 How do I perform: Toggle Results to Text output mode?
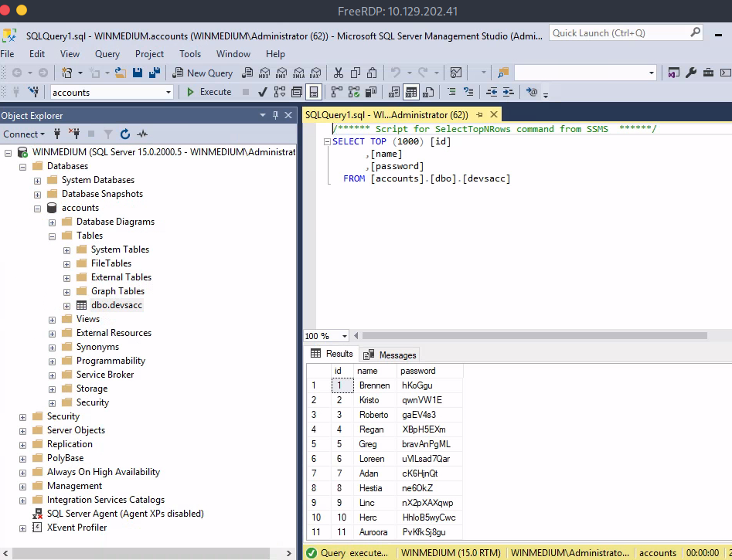click(x=394, y=92)
